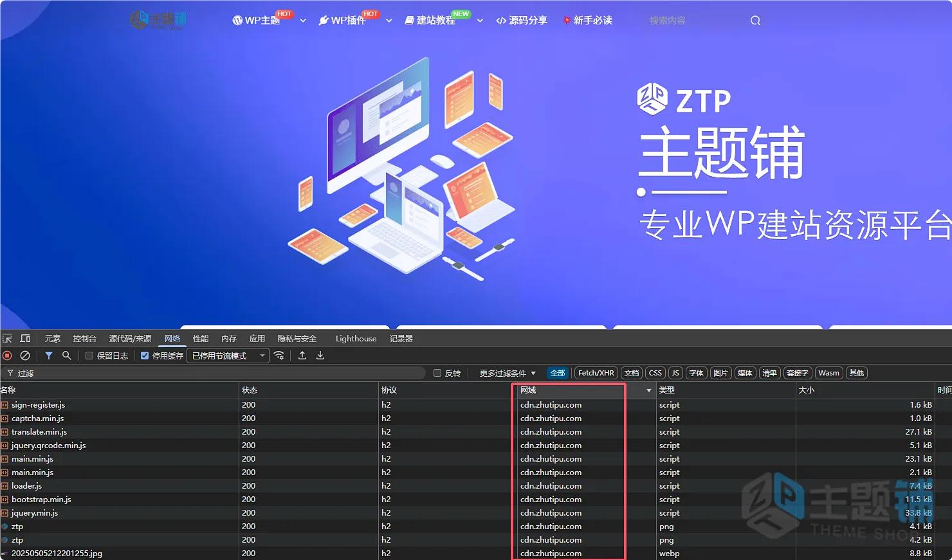
Task: Open the Lighthouse tab
Action: 356,338
